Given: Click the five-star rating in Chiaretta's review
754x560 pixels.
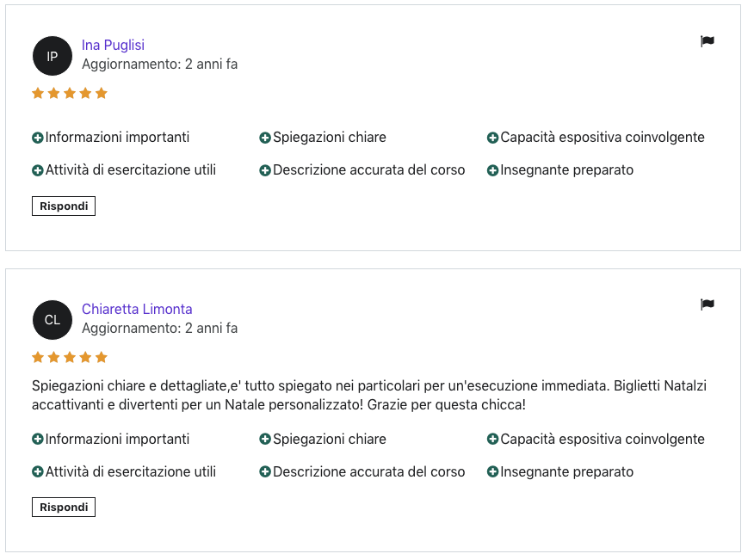Looking at the screenshot, I should click(70, 357).
